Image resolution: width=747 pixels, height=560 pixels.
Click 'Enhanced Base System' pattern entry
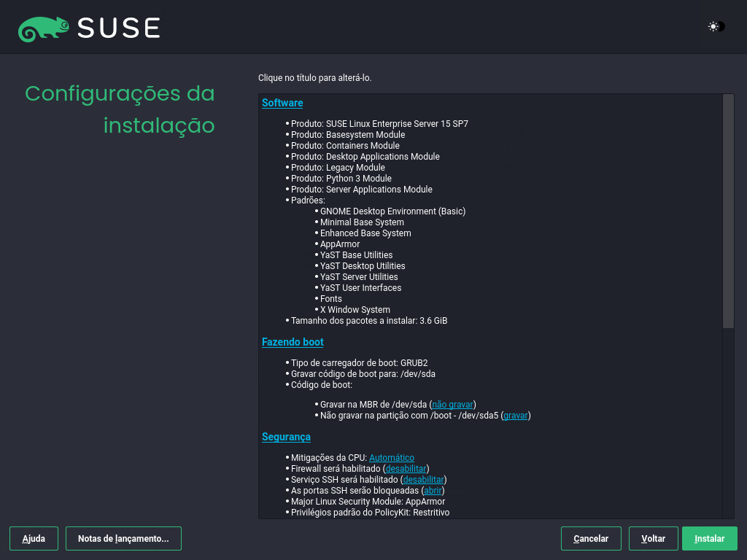coord(365,233)
